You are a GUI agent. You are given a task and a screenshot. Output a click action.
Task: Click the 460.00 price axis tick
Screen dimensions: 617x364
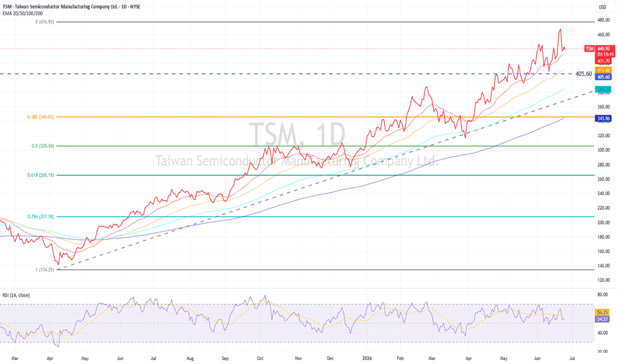point(604,34)
